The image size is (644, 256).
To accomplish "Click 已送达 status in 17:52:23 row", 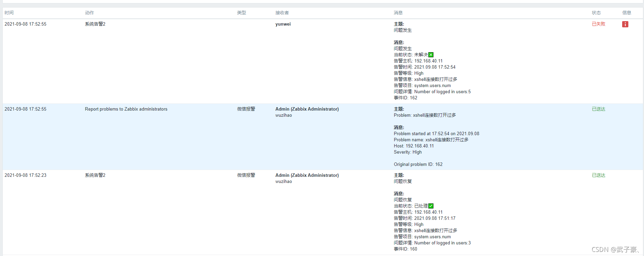I will [x=598, y=175].
